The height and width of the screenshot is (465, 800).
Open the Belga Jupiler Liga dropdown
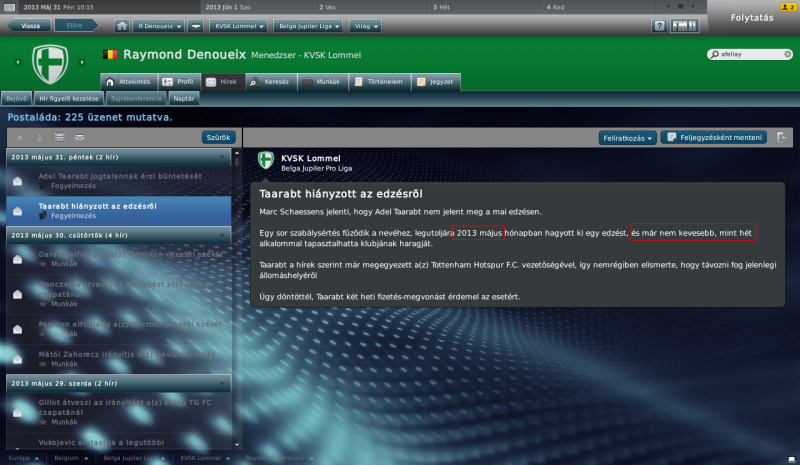[x=309, y=26]
